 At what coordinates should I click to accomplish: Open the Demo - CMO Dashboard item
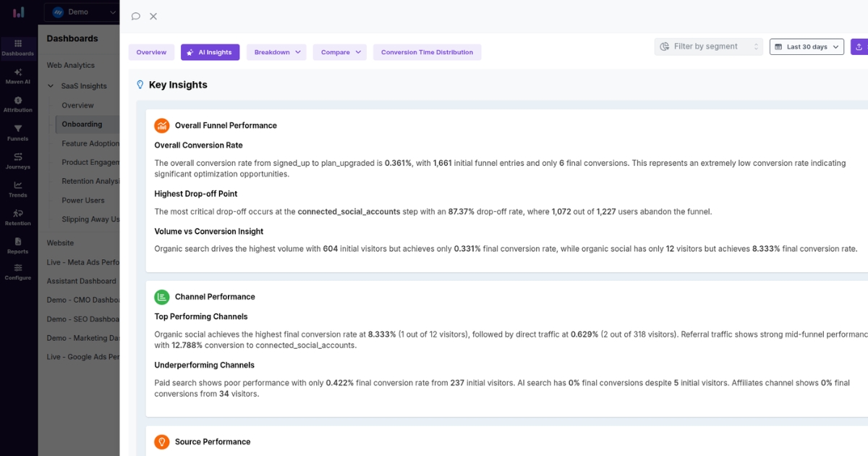83,300
